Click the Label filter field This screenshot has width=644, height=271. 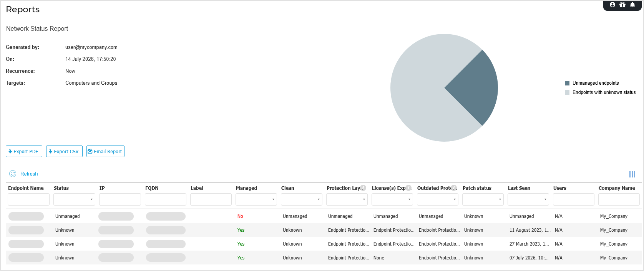pyautogui.click(x=211, y=199)
